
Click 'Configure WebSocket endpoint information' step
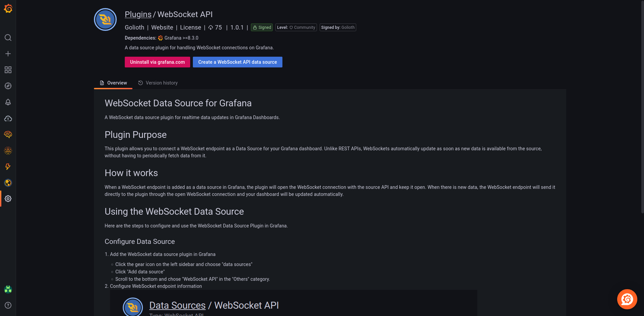click(x=156, y=286)
